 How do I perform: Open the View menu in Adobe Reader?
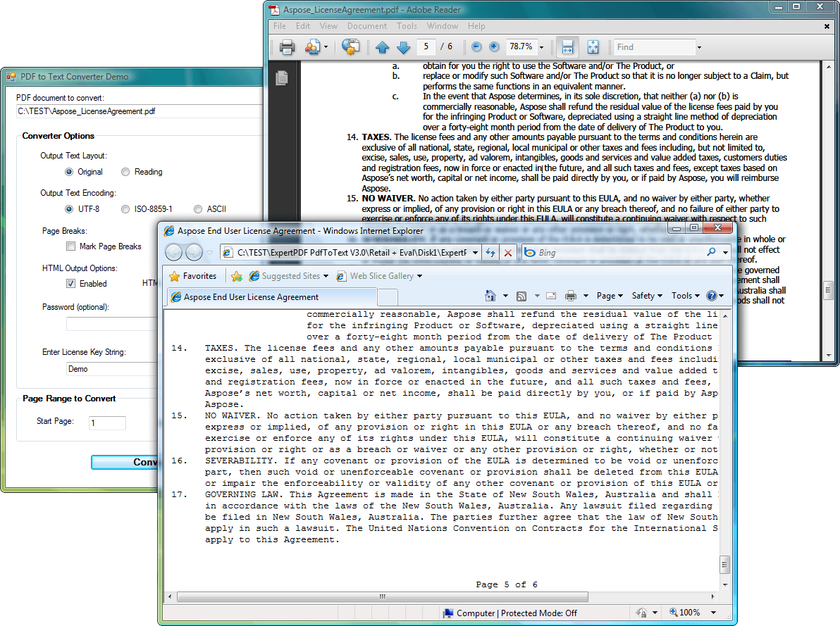tap(328, 26)
